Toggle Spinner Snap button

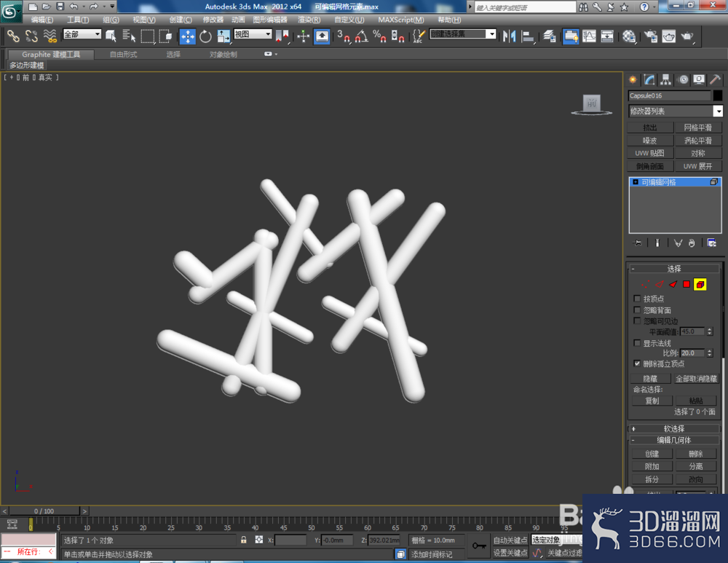point(398,36)
